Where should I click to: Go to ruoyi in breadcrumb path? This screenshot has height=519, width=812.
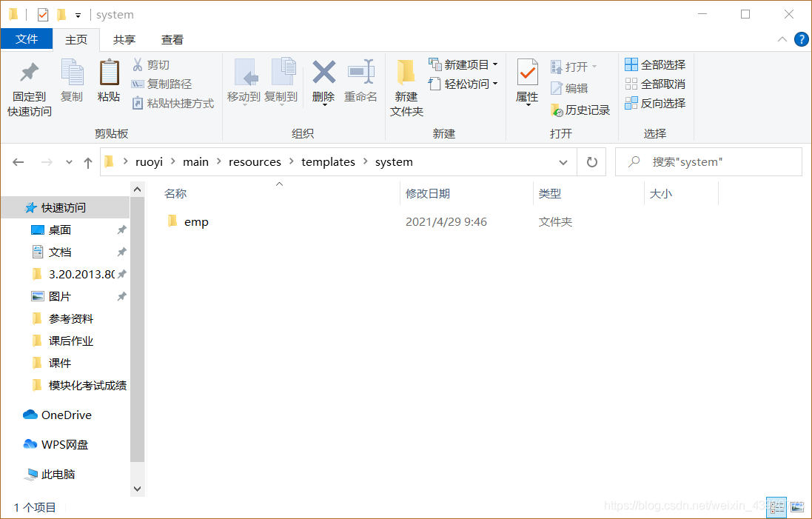149,162
